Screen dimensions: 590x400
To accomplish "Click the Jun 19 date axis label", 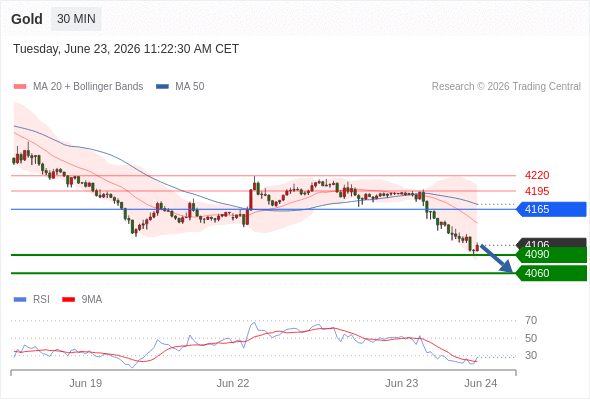I will click(86, 383).
